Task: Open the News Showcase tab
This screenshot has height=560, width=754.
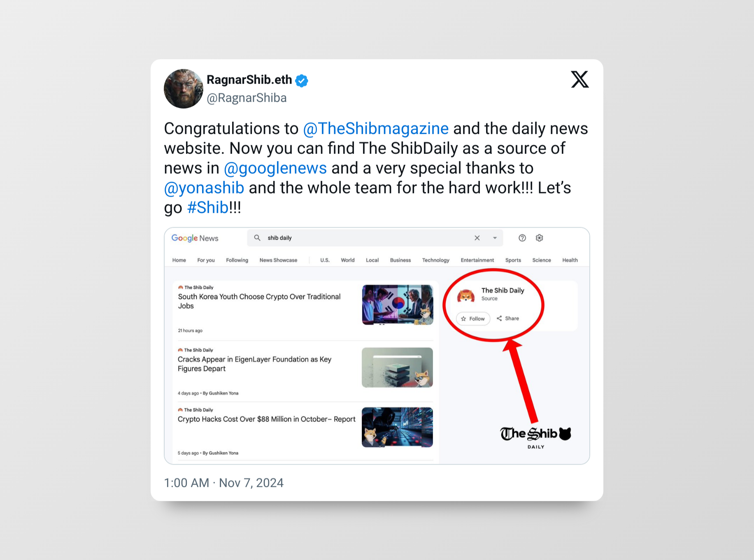Action: [x=278, y=260]
